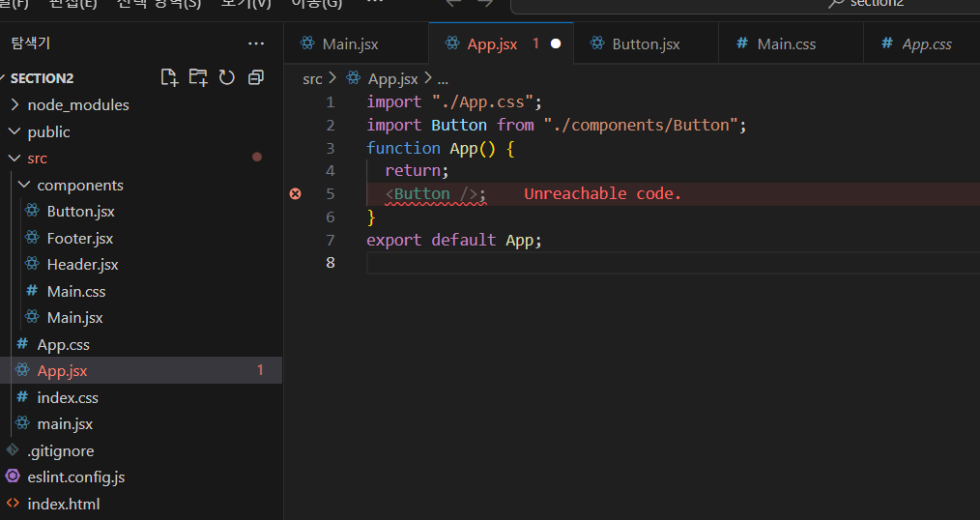The image size is (980, 520).
Task: Click the hash icon beside index.css
Action: coord(22,397)
